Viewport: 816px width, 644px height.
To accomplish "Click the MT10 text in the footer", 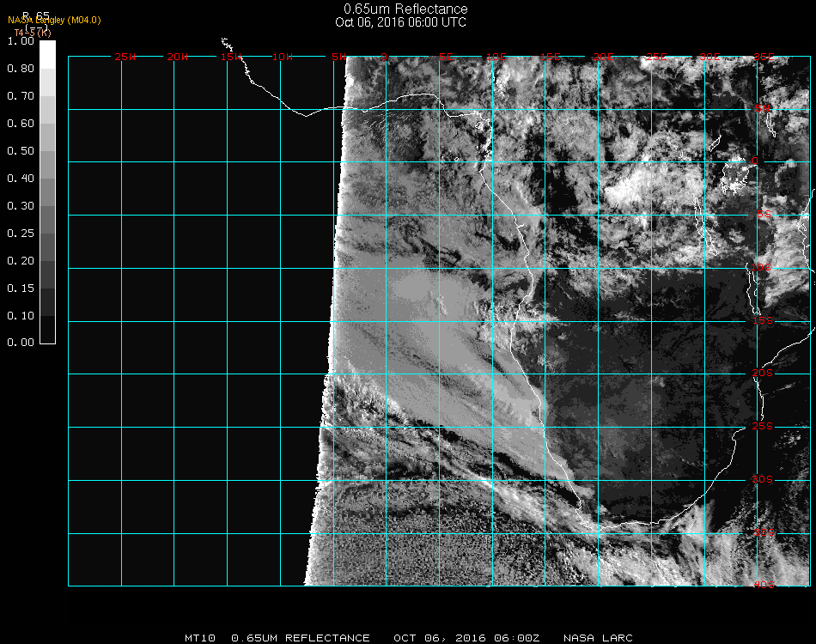I will (x=200, y=638).
